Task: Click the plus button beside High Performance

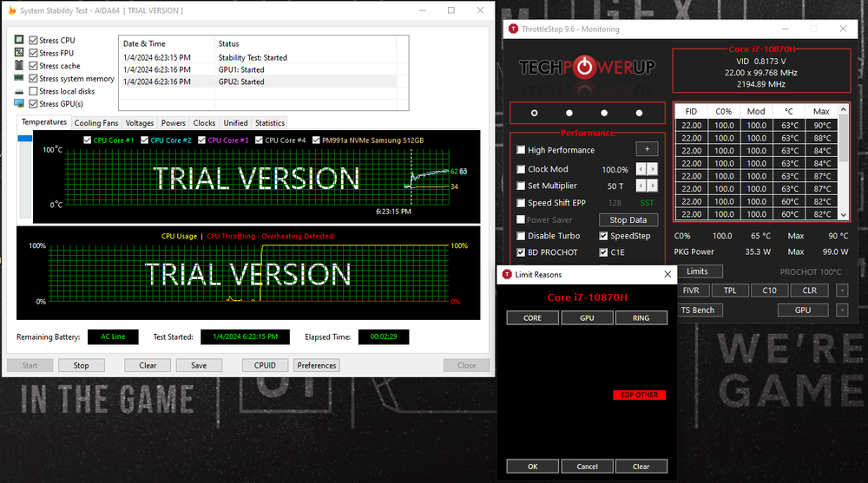Action: [648, 149]
